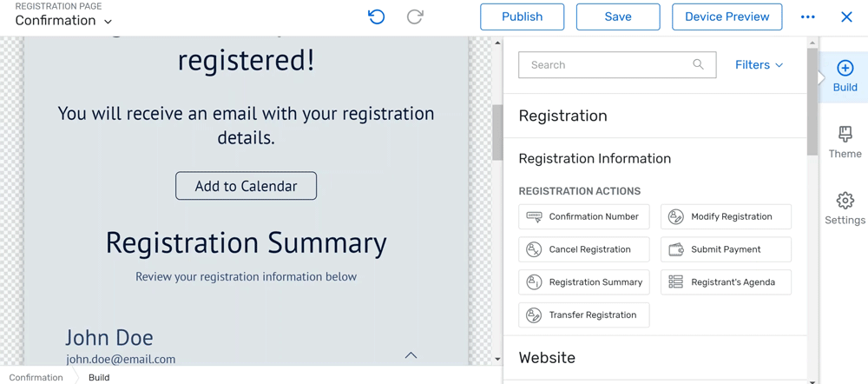This screenshot has width=868, height=384.
Task: Click the undo arrow icon
Action: click(x=376, y=17)
